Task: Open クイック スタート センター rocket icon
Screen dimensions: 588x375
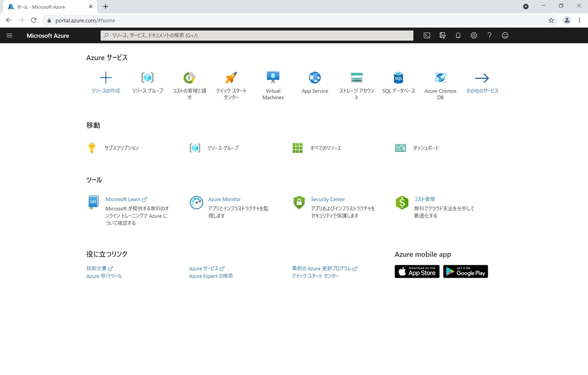Action: [x=231, y=78]
